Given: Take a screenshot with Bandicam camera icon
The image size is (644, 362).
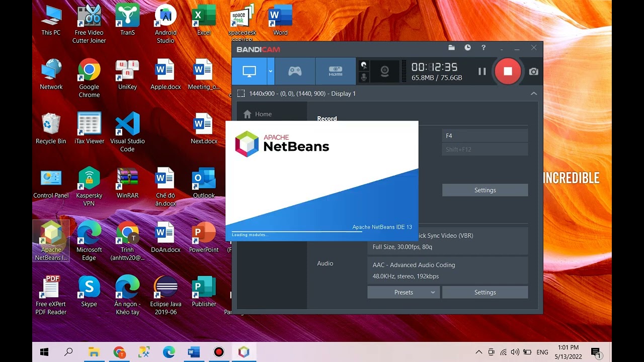Looking at the screenshot, I should coord(533,71).
